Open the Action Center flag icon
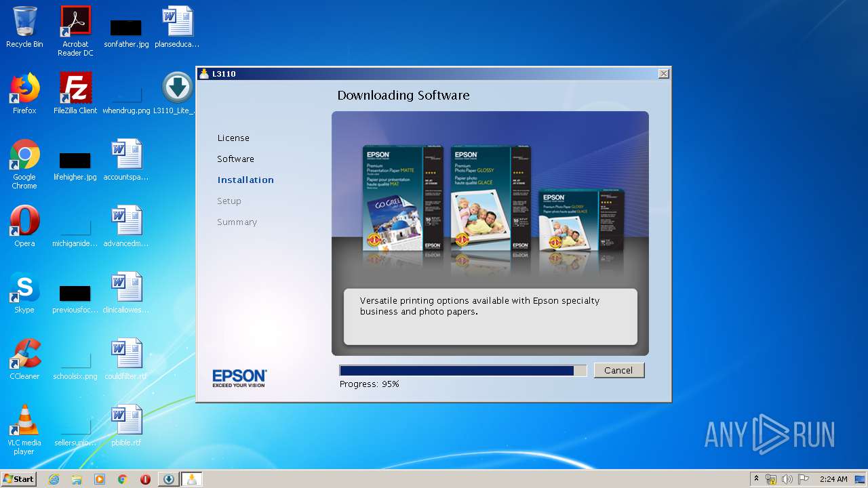The width and height of the screenshot is (868, 488). 804,479
